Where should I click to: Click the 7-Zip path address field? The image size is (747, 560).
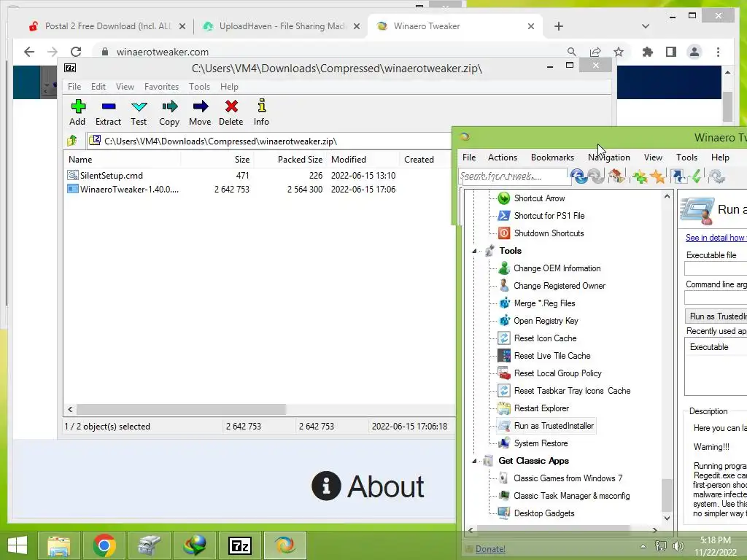click(271, 141)
